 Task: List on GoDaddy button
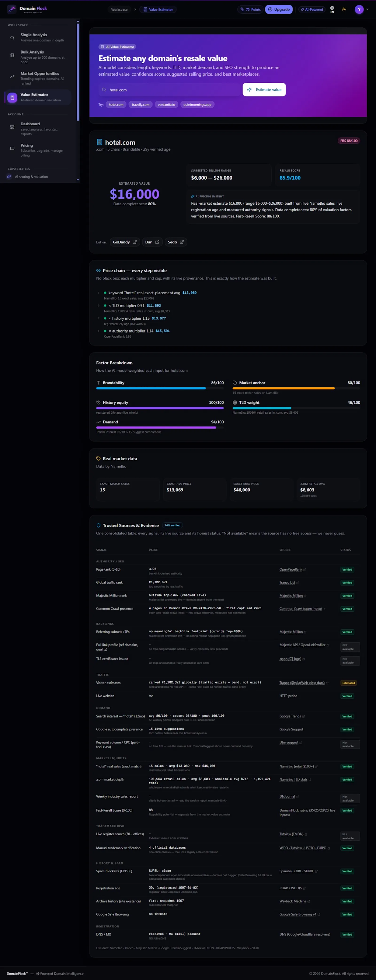click(125, 242)
